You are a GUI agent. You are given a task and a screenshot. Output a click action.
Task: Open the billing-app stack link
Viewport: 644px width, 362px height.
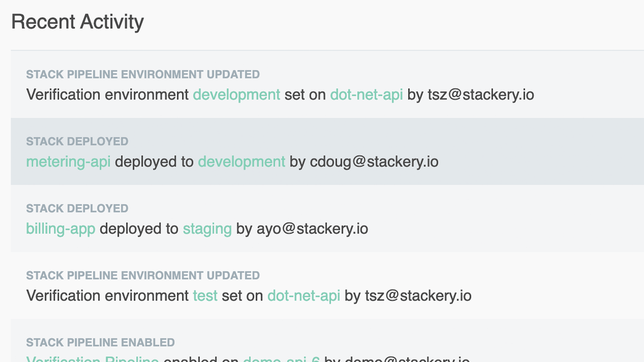pos(61,229)
